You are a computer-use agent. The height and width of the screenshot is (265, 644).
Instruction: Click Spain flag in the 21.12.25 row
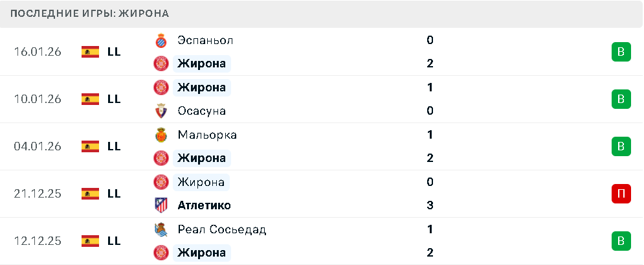tap(90, 193)
